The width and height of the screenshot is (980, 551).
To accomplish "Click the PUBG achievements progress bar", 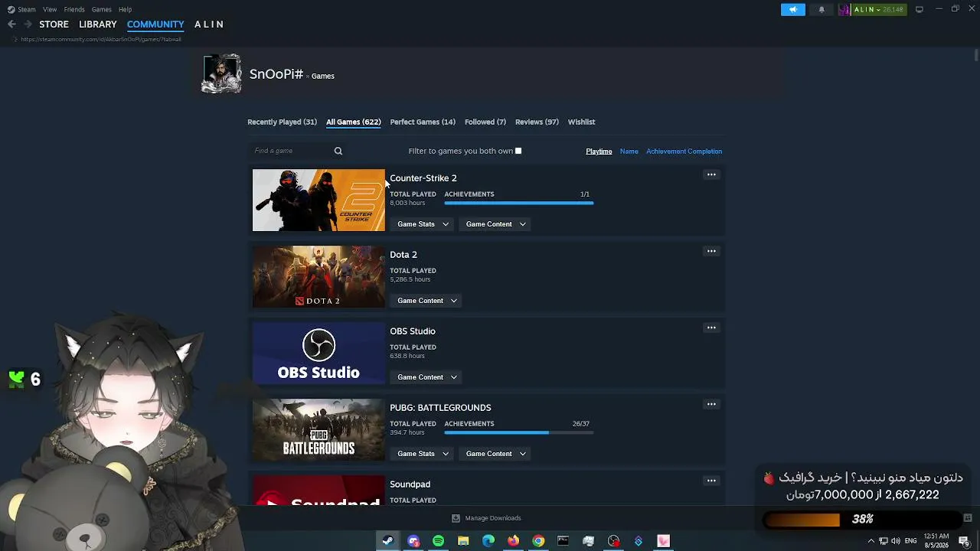I will point(519,432).
